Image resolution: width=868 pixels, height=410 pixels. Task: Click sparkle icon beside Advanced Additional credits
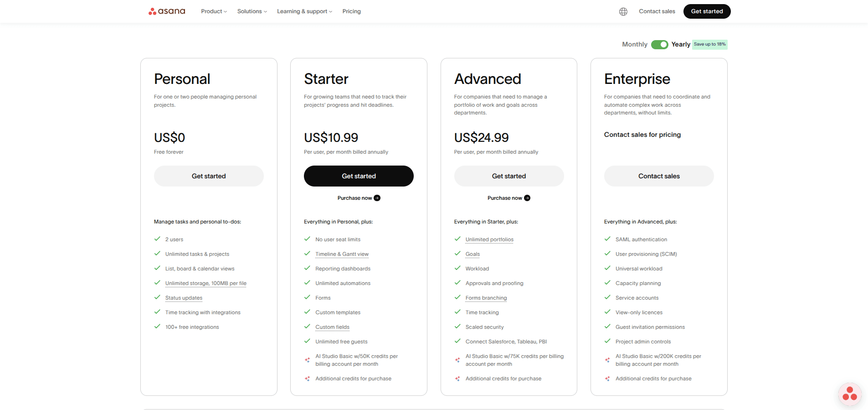pyautogui.click(x=457, y=379)
